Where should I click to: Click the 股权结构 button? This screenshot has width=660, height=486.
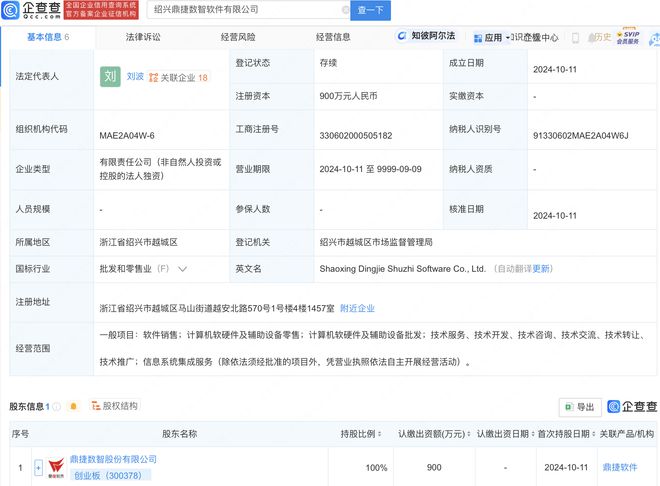tap(115, 406)
